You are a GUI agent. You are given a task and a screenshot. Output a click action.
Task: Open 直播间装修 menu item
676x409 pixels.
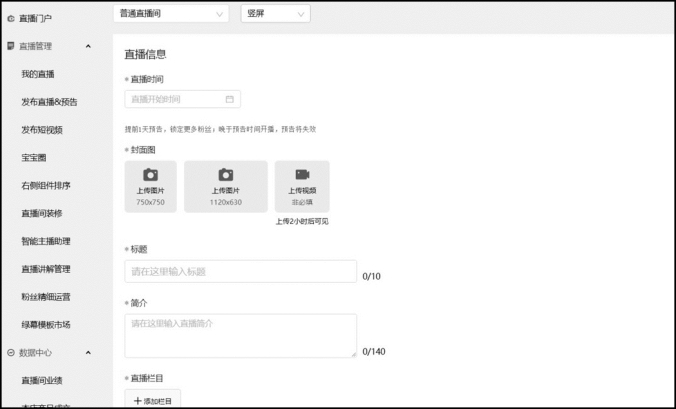[x=42, y=213]
